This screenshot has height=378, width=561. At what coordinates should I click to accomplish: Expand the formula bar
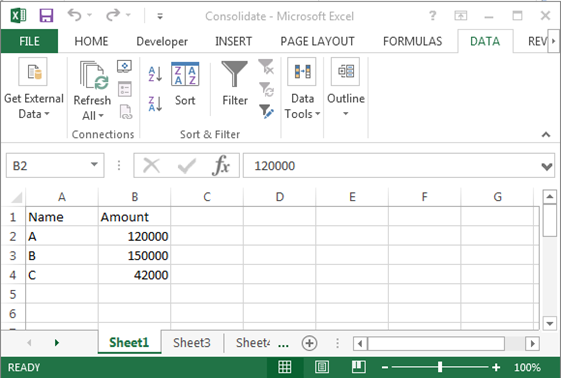(547, 166)
